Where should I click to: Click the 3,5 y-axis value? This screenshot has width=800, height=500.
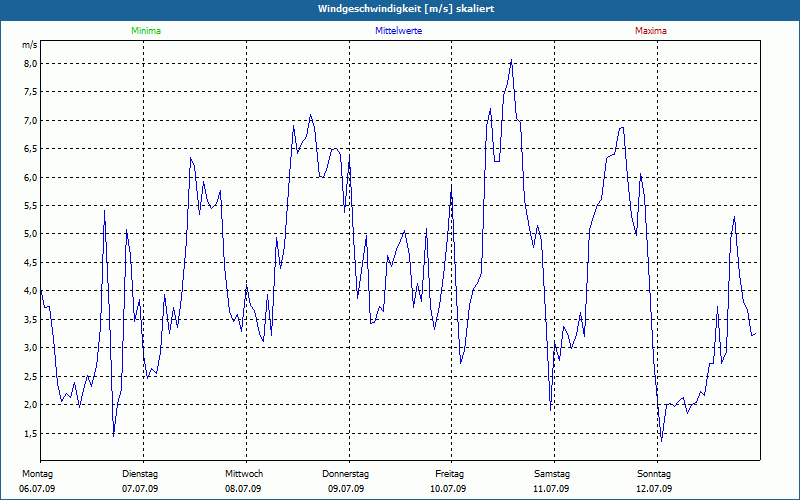tap(30, 319)
